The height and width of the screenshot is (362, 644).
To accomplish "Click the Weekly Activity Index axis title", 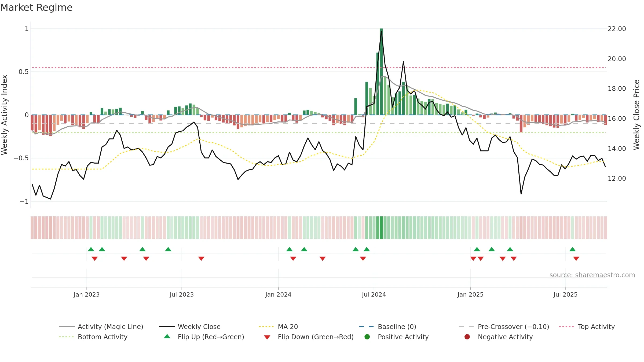I will pyautogui.click(x=5, y=115).
